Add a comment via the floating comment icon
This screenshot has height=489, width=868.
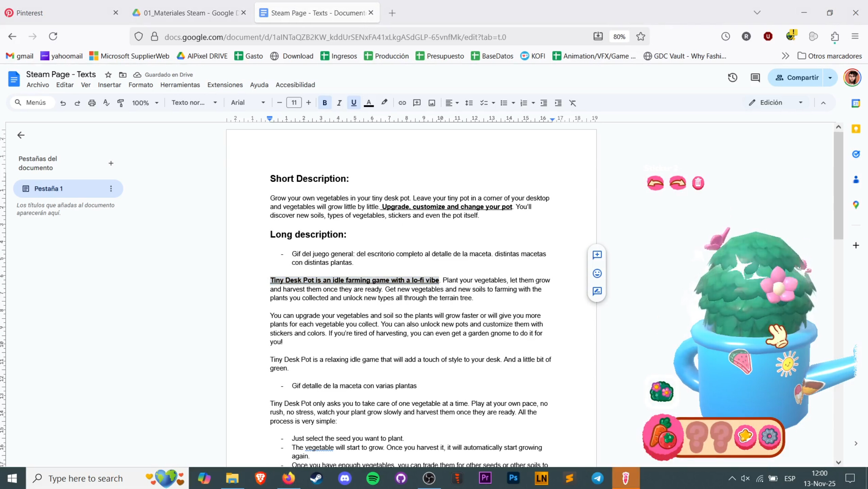[597, 255]
